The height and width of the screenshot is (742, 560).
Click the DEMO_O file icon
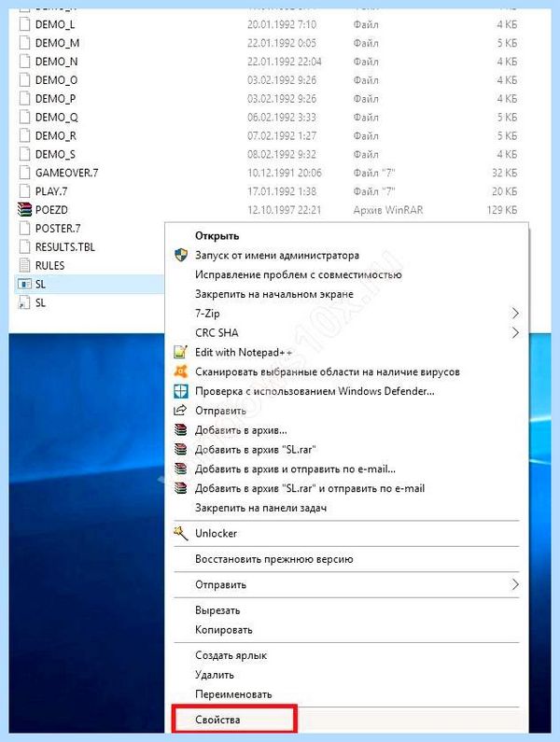pyautogui.click(x=24, y=80)
